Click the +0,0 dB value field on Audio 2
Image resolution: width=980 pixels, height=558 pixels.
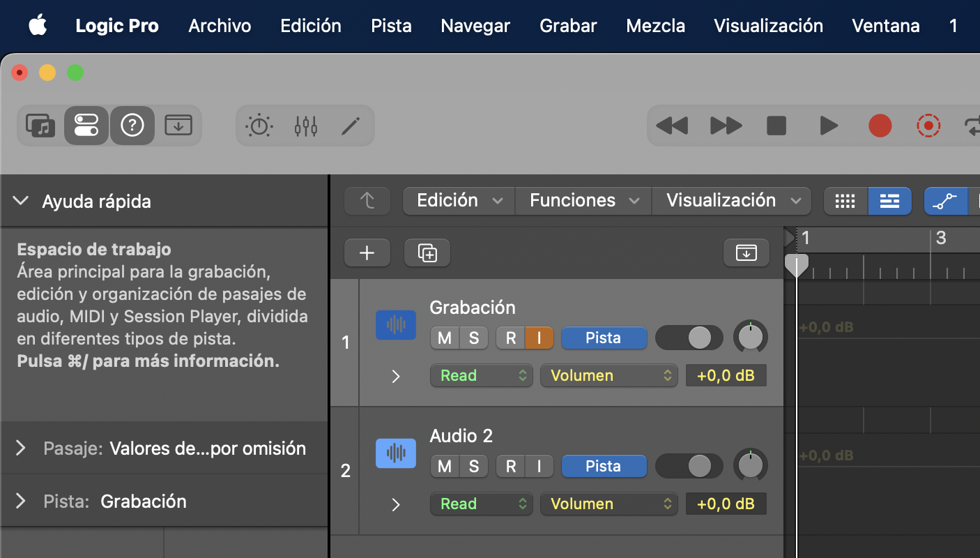coord(725,504)
